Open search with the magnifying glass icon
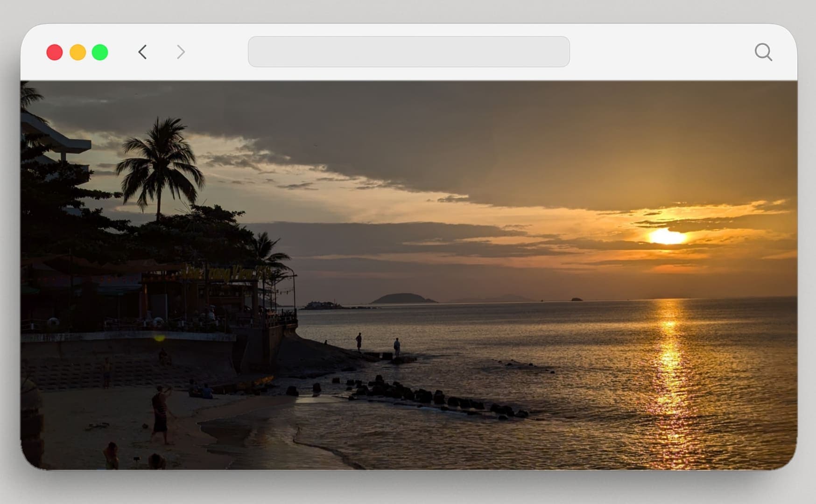816x504 pixels. (763, 52)
